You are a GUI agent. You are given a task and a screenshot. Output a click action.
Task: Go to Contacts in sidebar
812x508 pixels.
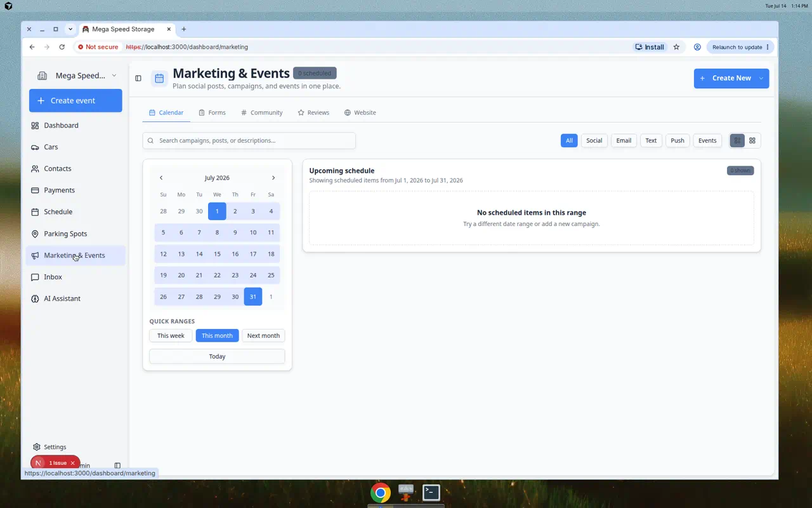click(75, 168)
